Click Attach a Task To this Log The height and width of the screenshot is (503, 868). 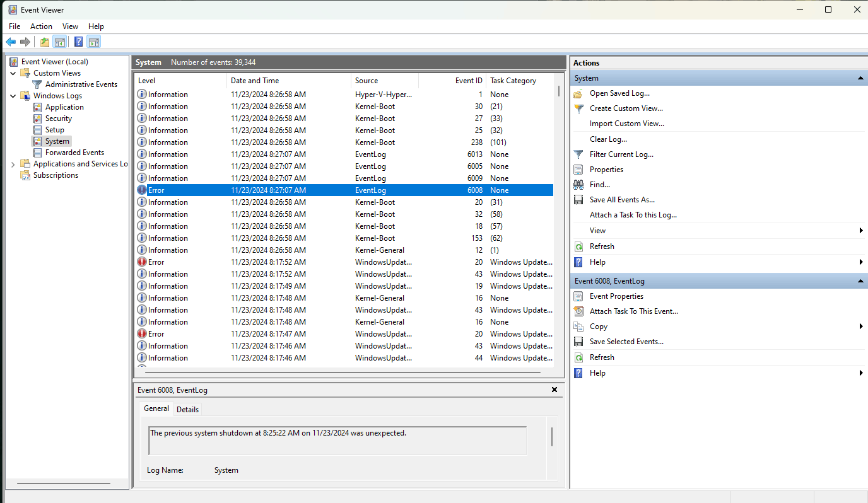(x=633, y=215)
